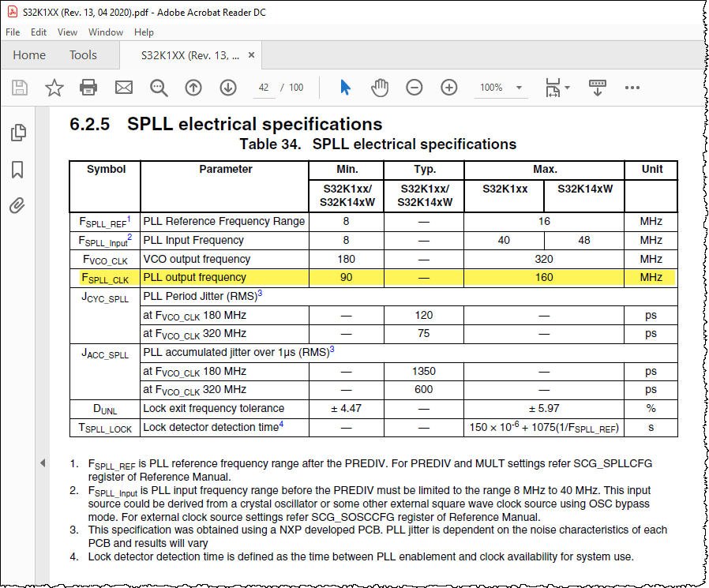This screenshot has width=709, height=588.
Task: Send the document via the email icon
Action: tap(124, 88)
